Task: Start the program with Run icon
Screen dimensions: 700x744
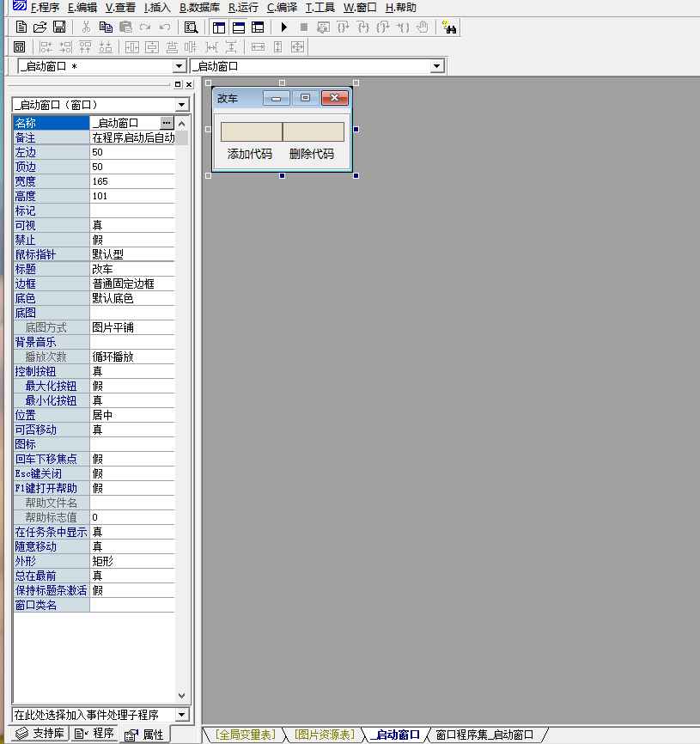Action: (284, 27)
